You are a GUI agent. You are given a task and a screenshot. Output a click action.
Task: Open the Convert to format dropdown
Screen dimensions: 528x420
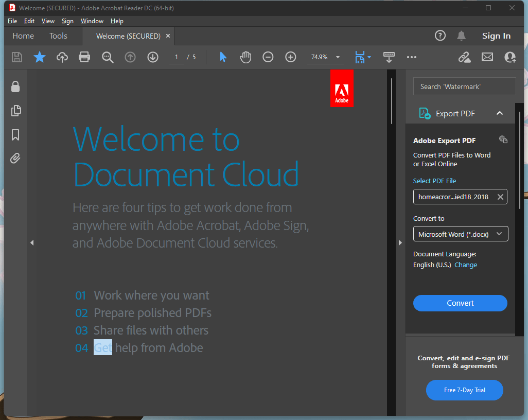point(460,234)
